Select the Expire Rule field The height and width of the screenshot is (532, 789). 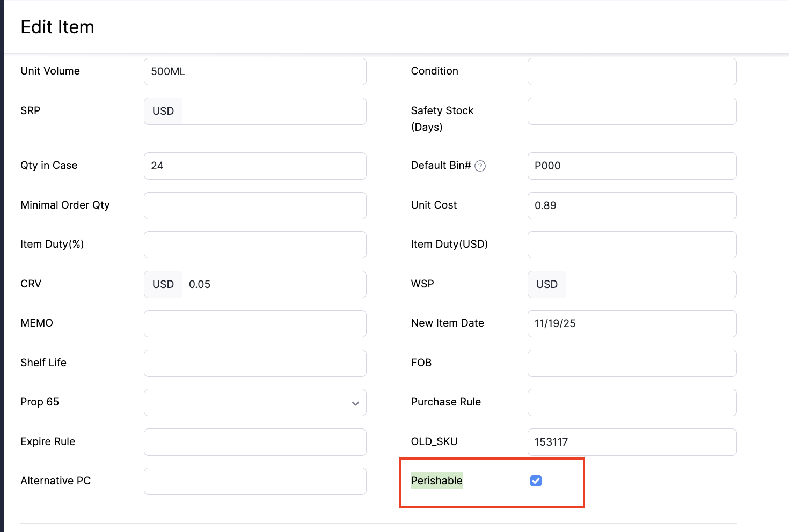click(255, 442)
